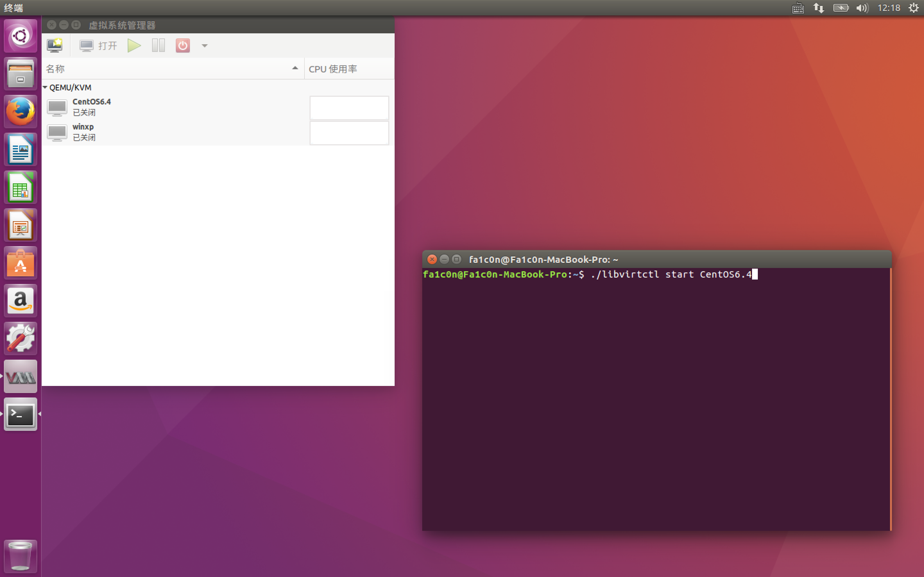This screenshot has height=577, width=924.
Task: Open the Trash in the launcher
Action: coord(21,556)
